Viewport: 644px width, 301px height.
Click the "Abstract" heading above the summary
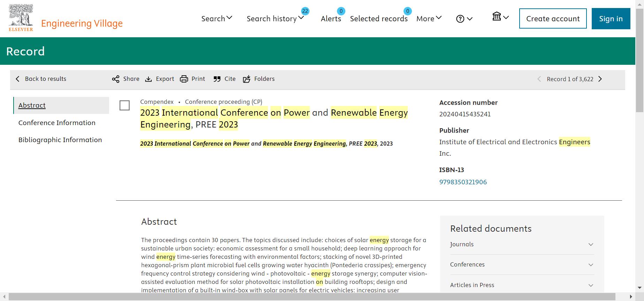click(159, 222)
